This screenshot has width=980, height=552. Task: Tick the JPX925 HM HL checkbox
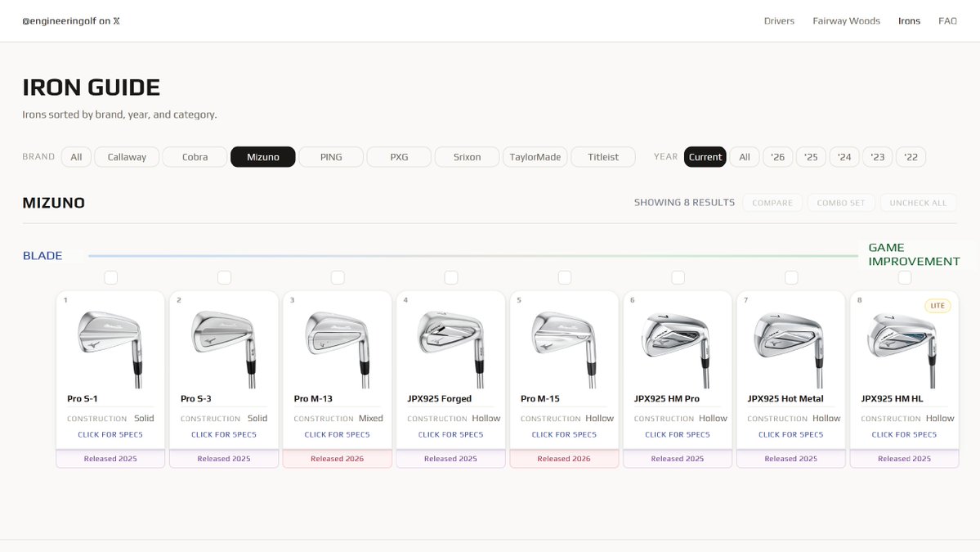(x=904, y=277)
